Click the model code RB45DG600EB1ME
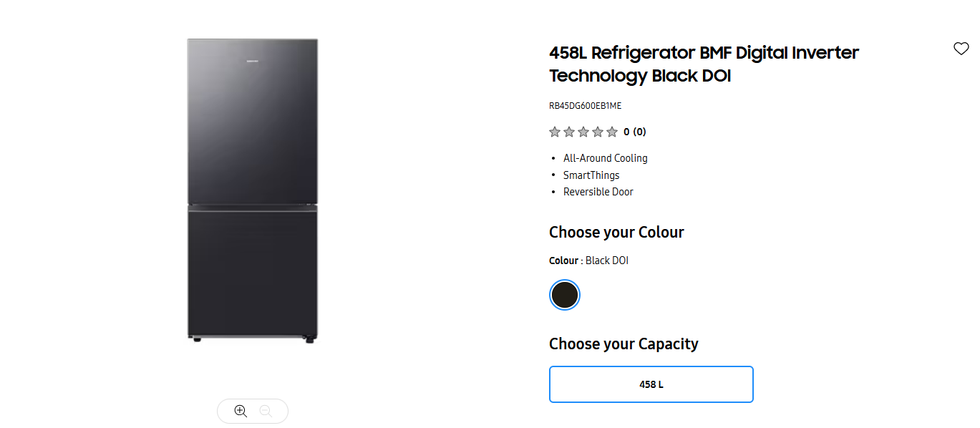This screenshot has height=428, width=980. (585, 106)
